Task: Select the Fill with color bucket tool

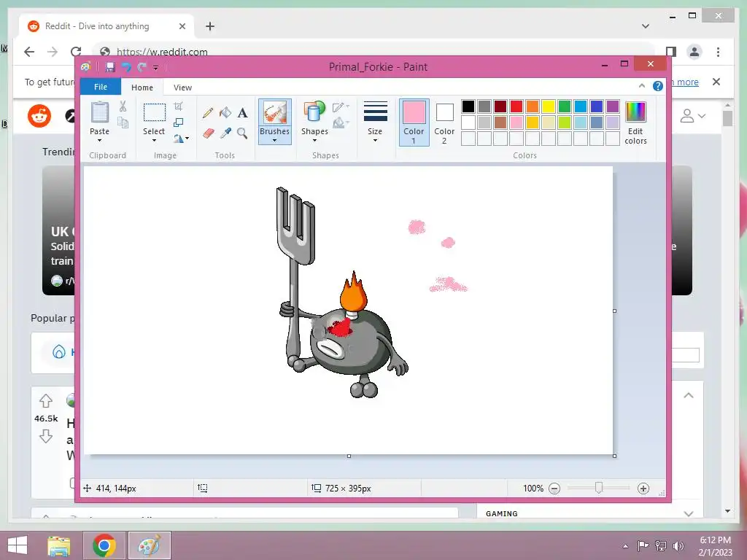Action: point(225,113)
